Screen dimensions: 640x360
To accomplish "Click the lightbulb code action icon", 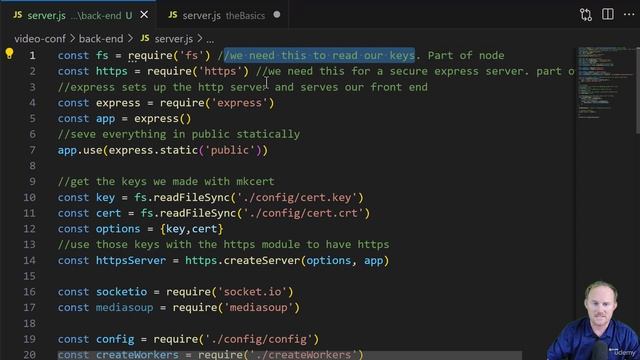I will point(9,53).
